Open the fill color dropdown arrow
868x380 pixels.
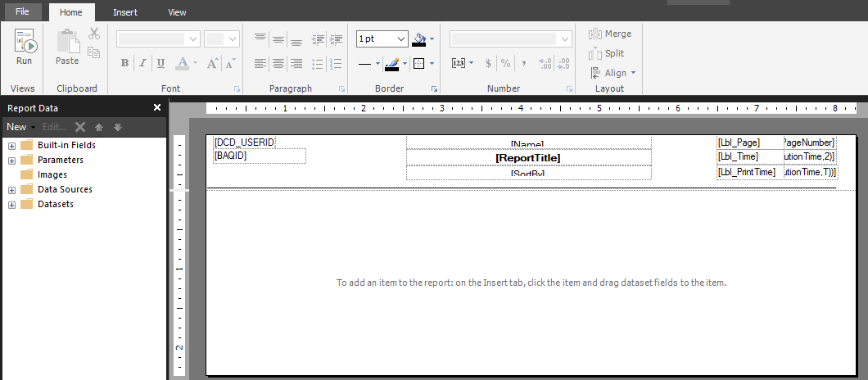[x=432, y=38]
